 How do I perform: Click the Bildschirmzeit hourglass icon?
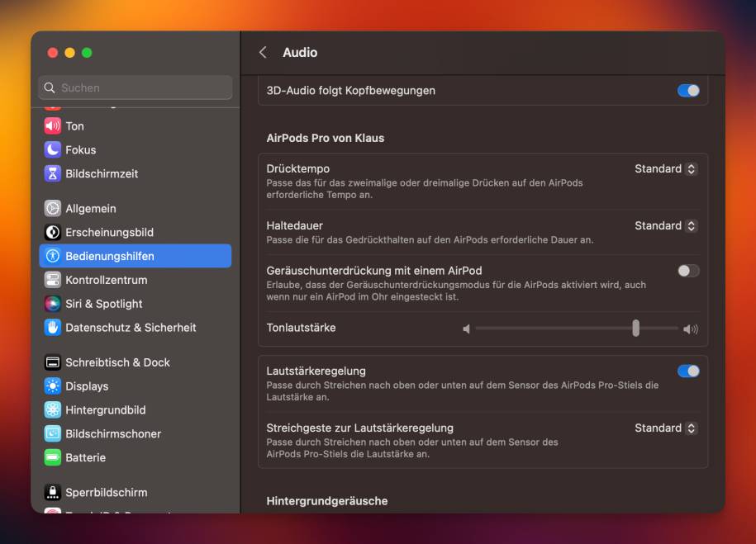pyautogui.click(x=53, y=173)
